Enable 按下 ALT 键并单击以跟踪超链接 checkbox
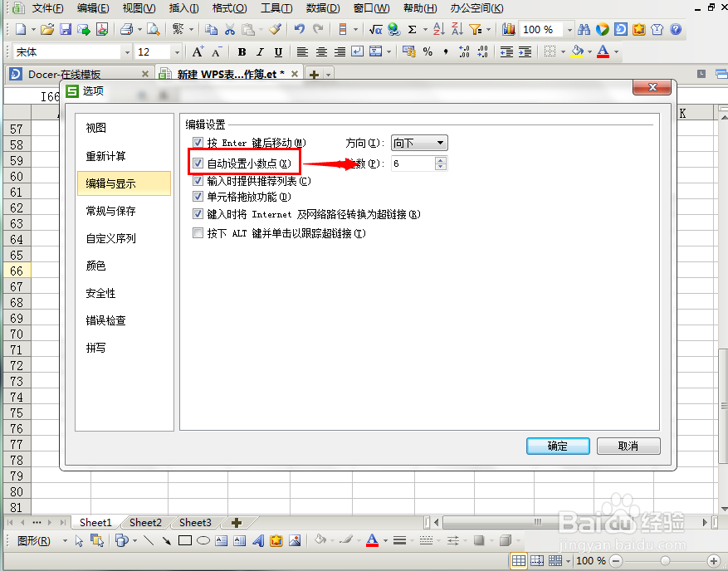The height and width of the screenshot is (571, 728). coord(198,232)
